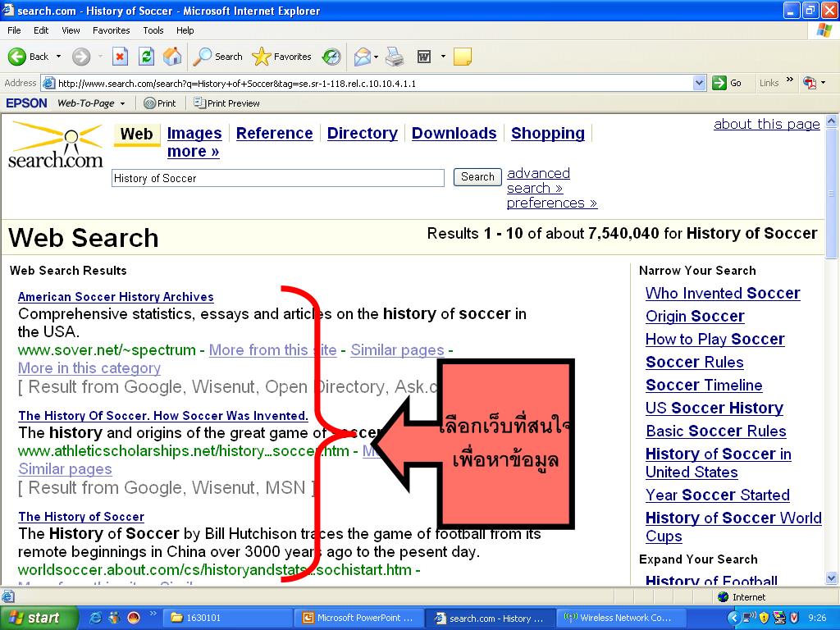Open the File menu
This screenshot has width=840, height=630.
[15, 30]
